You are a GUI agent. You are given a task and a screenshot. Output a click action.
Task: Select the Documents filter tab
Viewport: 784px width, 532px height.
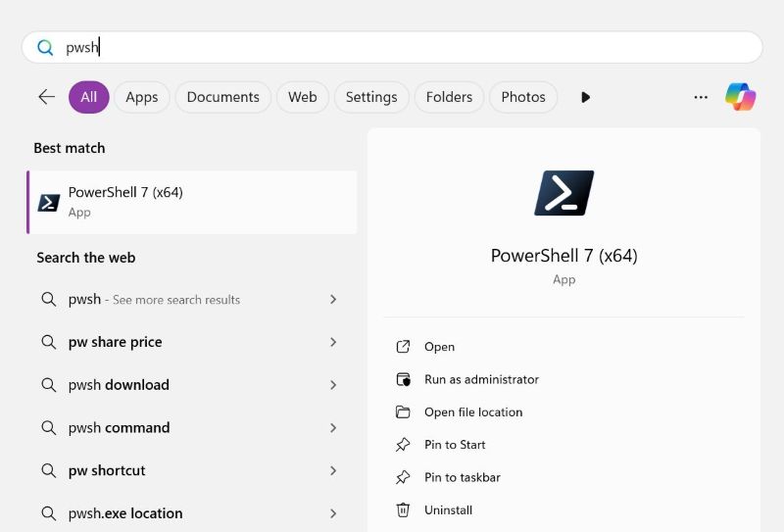click(222, 97)
